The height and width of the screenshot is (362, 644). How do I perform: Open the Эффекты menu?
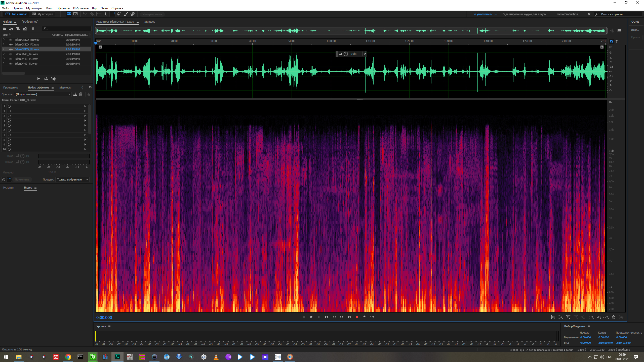coord(63,8)
